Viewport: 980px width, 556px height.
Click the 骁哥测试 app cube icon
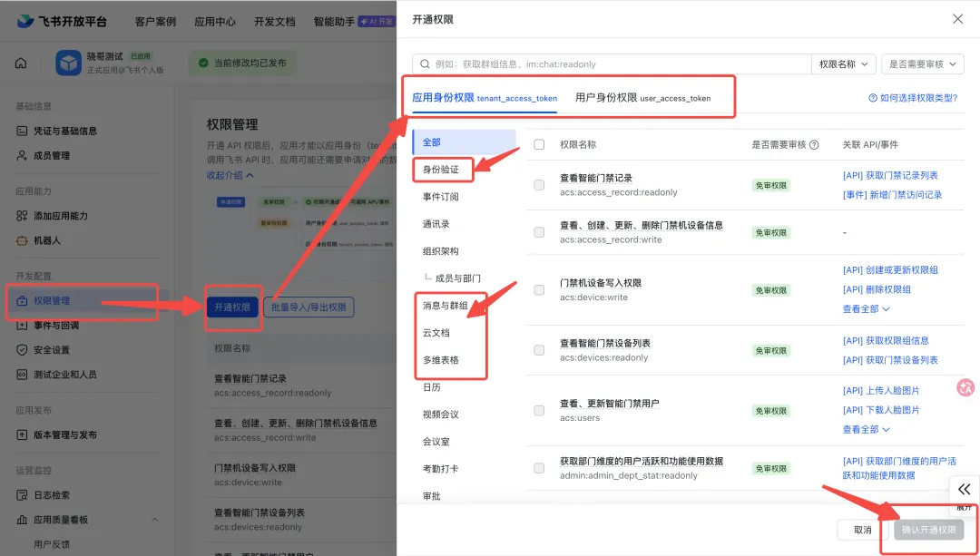(69, 63)
